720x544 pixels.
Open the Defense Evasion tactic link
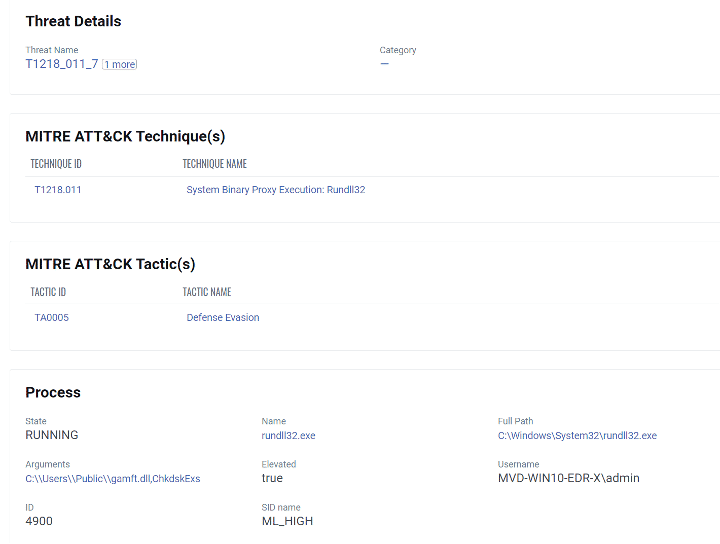[223, 317]
